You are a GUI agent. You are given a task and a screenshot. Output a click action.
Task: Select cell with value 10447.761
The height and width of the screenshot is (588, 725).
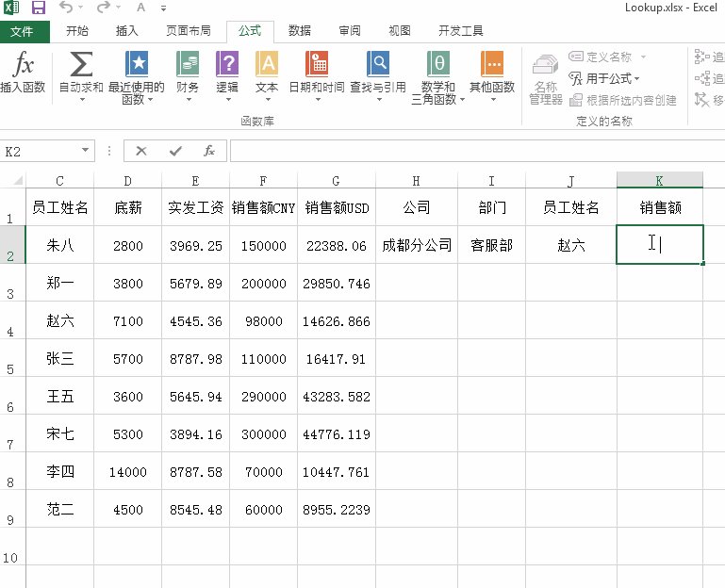[337, 471]
